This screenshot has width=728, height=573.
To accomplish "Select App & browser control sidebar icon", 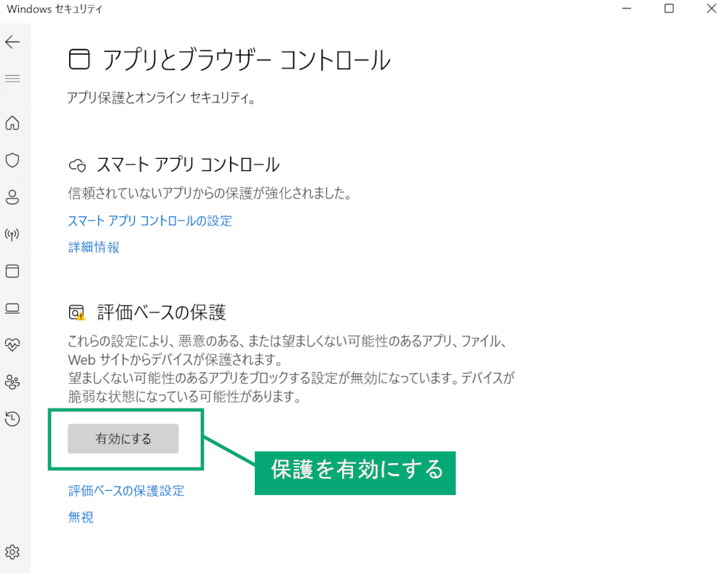I will click(12, 271).
